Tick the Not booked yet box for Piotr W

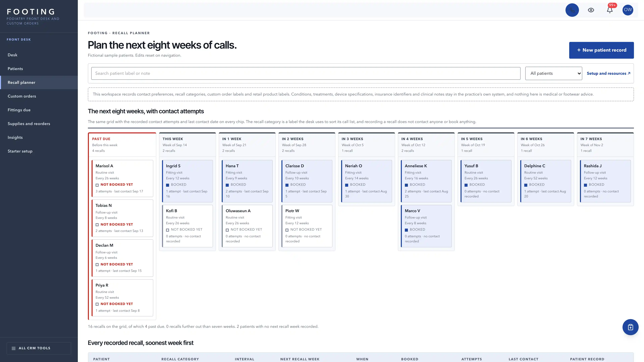point(287,230)
